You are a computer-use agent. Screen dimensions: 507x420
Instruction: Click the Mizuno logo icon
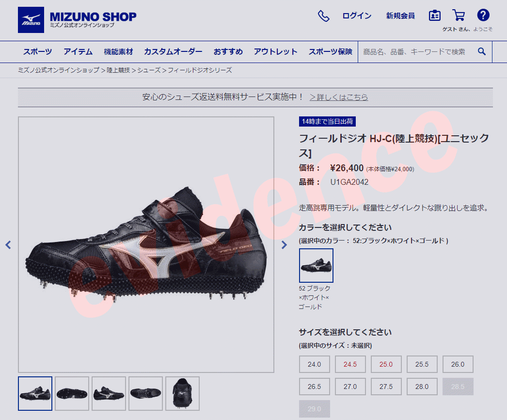coord(31,20)
